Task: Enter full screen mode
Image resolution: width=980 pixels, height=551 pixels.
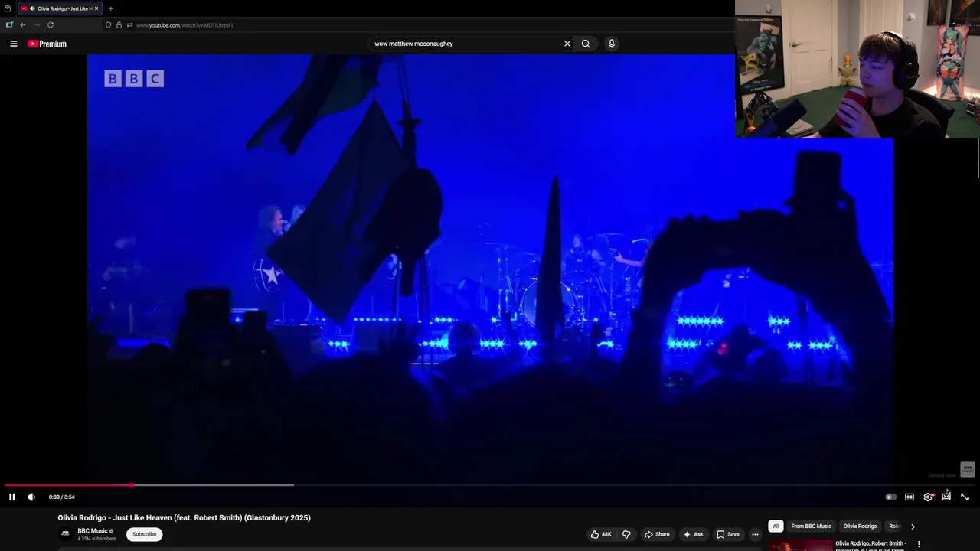Action: (x=965, y=497)
